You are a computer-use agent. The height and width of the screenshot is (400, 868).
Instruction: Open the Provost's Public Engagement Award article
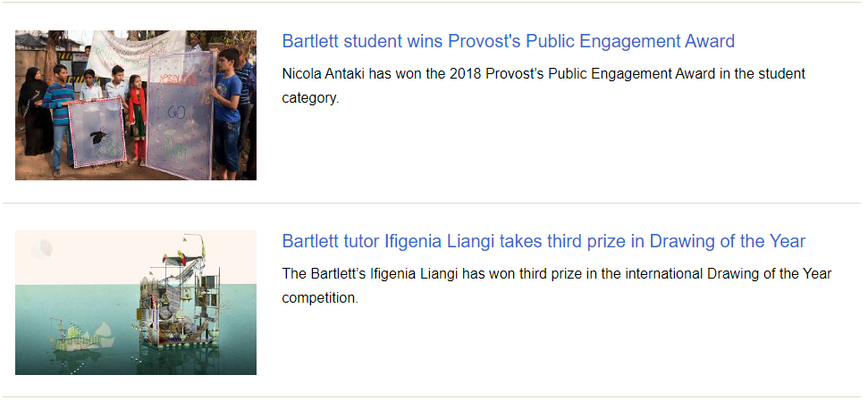click(508, 41)
